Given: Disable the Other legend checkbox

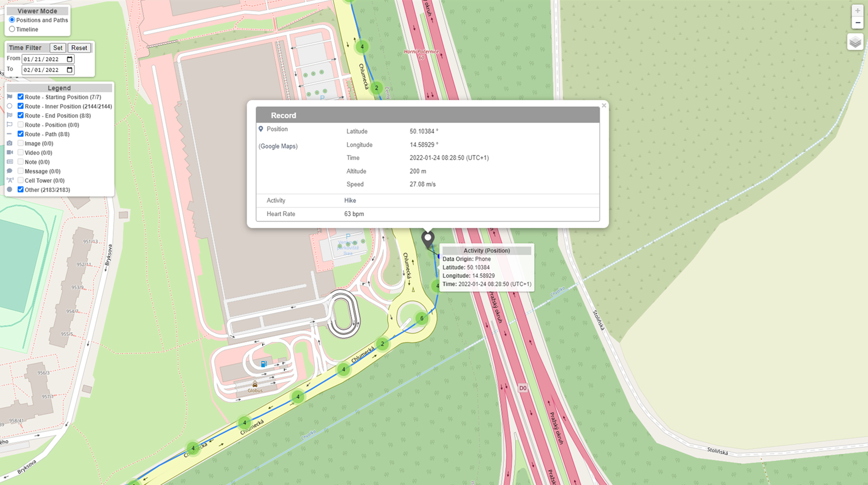Looking at the screenshot, I should tap(20, 190).
